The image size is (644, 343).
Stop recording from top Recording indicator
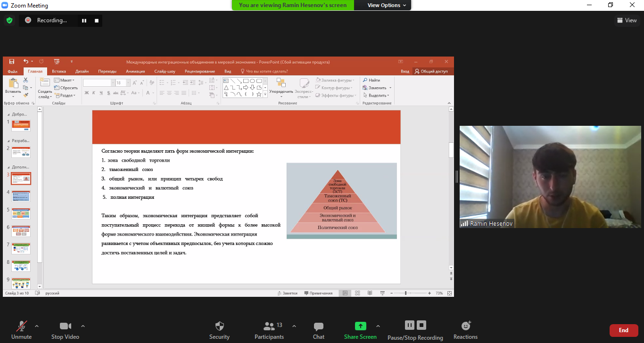pos(97,21)
